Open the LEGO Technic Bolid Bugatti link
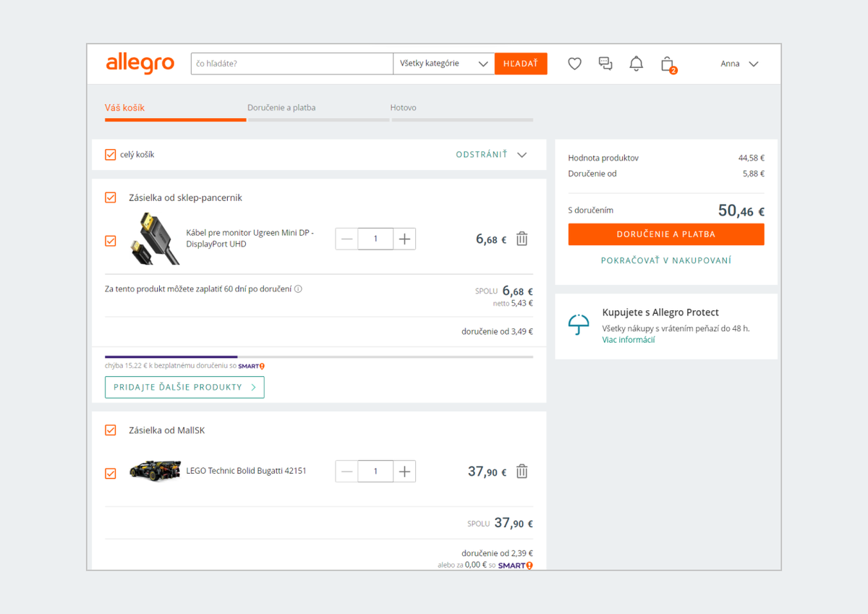Image resolution: width=868 pixels, height=614 pixels. (x=247, y=471)
